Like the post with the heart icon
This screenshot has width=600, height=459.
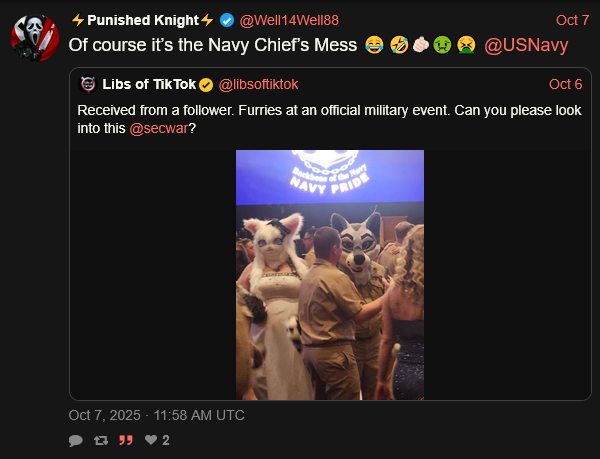point(151,440)
